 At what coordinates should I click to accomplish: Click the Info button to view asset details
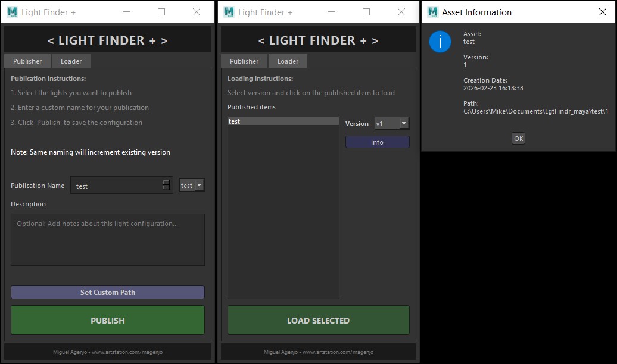tap(377, 142)
